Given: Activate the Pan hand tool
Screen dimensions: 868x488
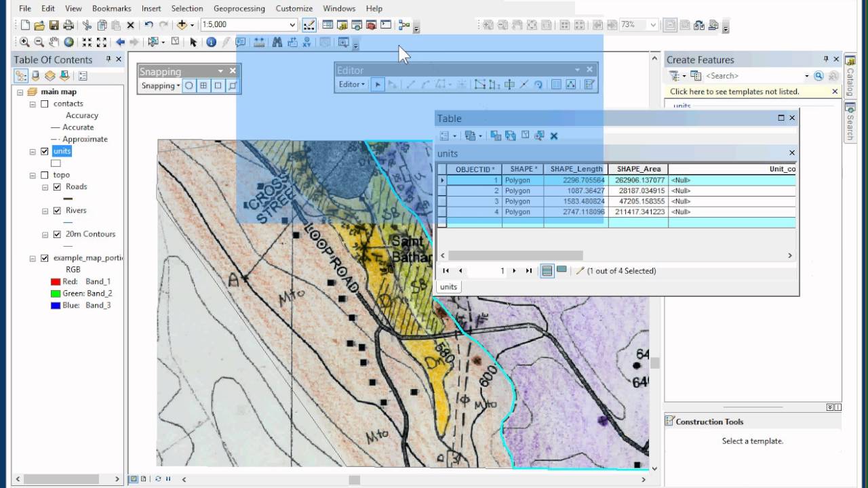Looking at the screenshot, I should point(54,42).
